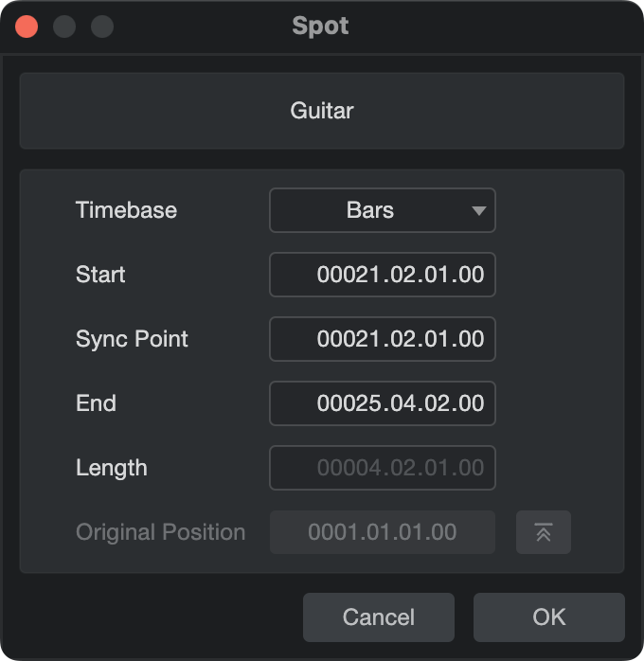Image resolution: width=644 pixels, height=661 pixels.
Task: Cancel the Spot dialog
Action: 379,617
